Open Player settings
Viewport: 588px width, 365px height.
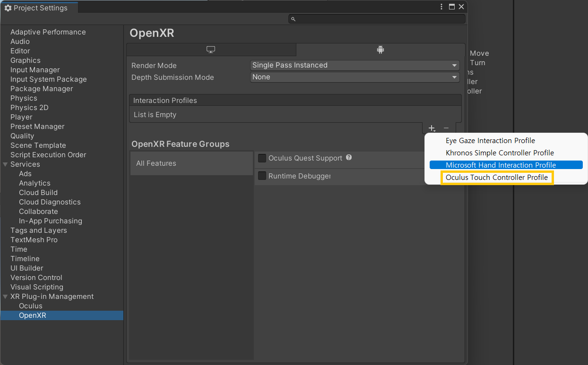coord(21,117)
